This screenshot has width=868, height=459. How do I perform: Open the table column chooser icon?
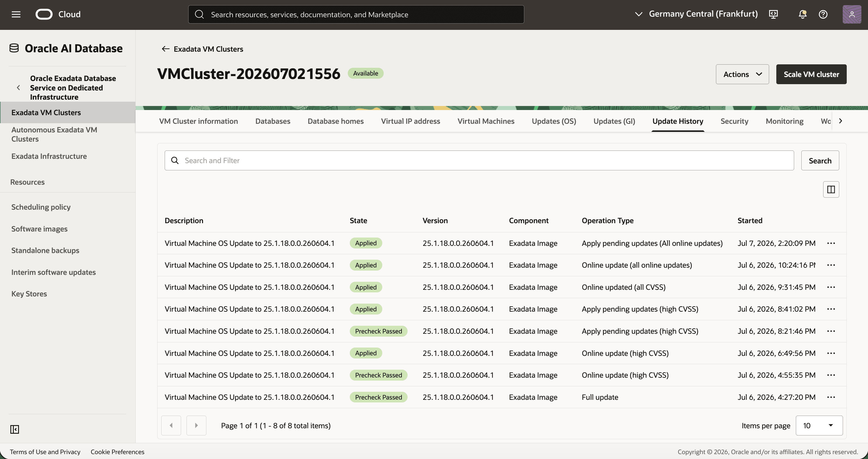click(831, 189)
